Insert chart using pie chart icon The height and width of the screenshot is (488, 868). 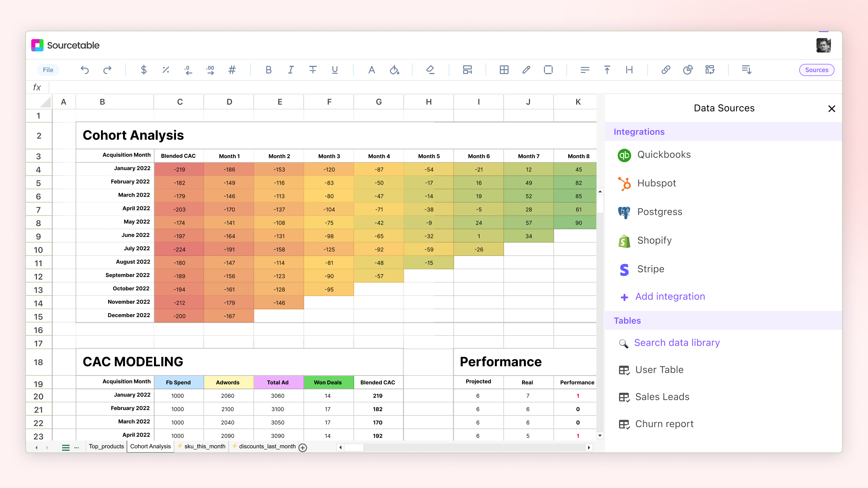click(688, 70)
